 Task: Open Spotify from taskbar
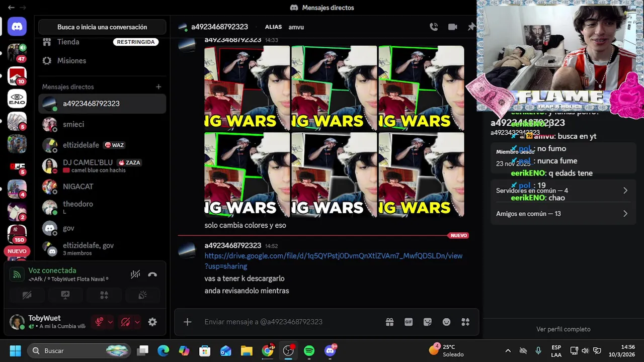(309, 350)
